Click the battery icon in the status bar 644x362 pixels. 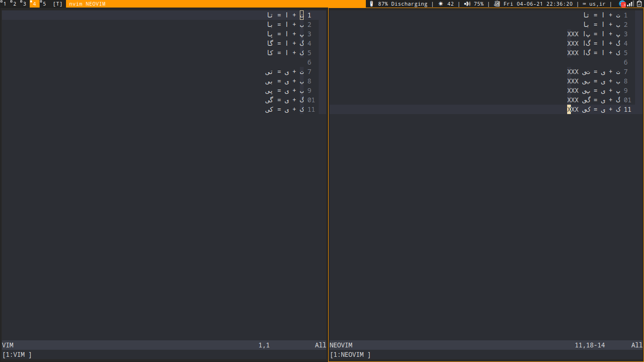(371, 4)
